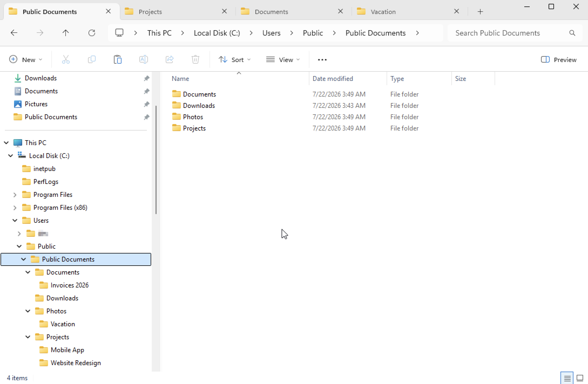Collapse the Photos tree node

[28, 311]
